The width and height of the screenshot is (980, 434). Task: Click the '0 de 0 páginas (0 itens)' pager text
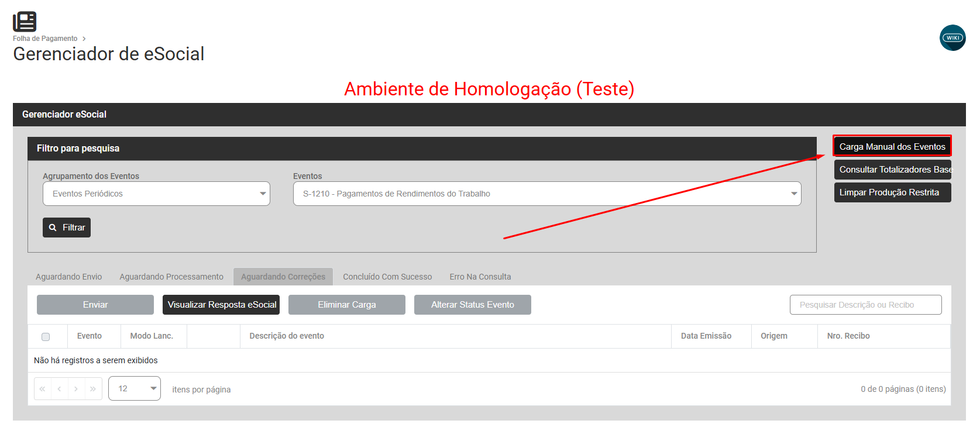point(903,389)
